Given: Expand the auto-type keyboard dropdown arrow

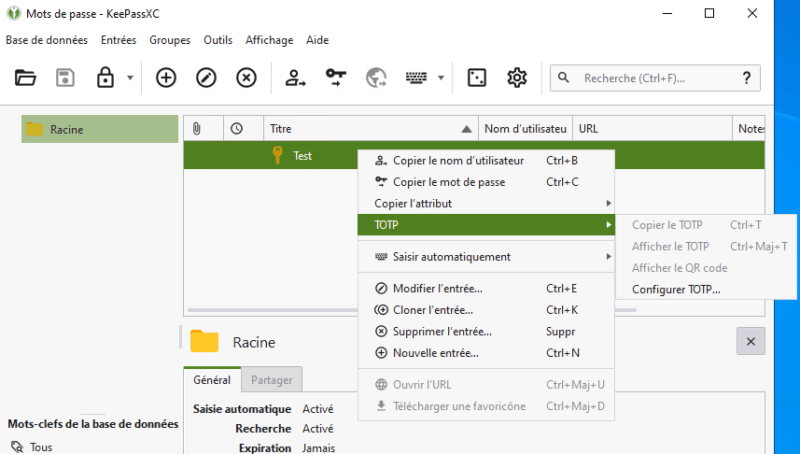Looking at the screenshot, I should click(x=441, y=78).
